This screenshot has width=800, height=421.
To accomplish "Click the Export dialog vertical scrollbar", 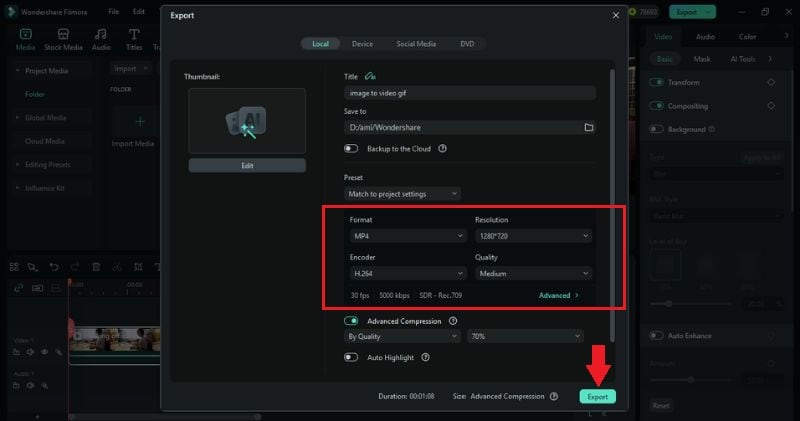I will (612, 206).
